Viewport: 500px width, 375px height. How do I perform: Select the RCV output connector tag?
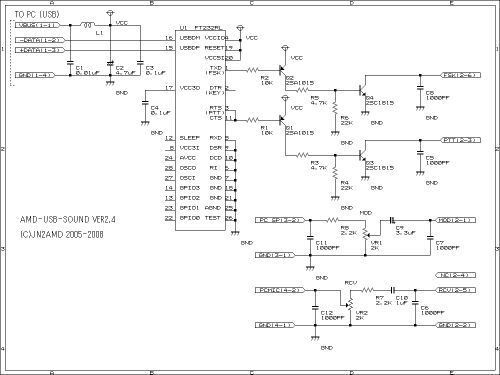(455, 290)
